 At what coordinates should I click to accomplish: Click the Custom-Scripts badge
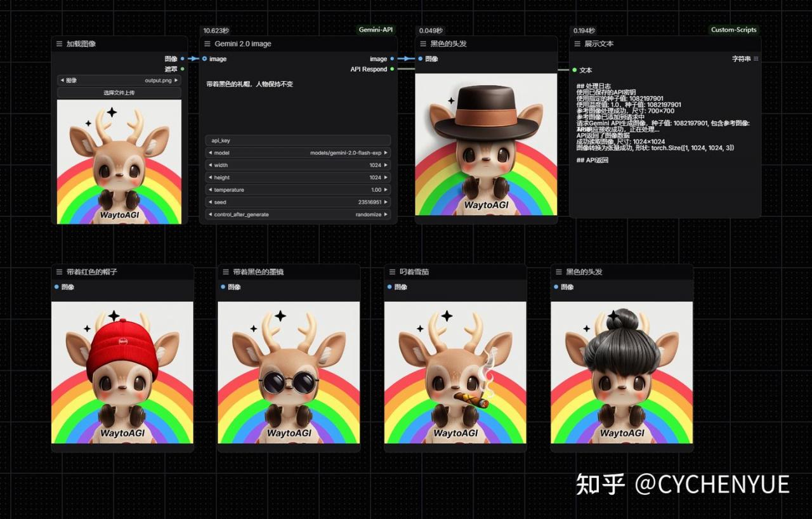pos(733,30)
